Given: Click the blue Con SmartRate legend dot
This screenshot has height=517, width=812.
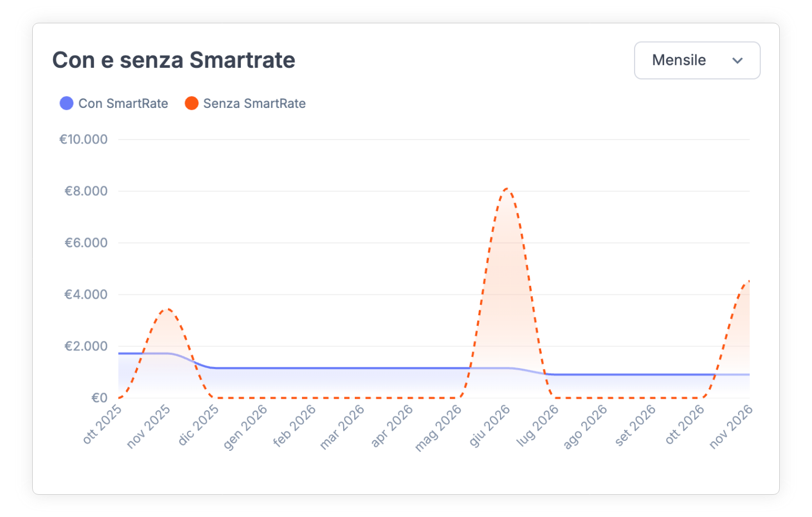Looking at the screenshot, I should coord(67,103).
